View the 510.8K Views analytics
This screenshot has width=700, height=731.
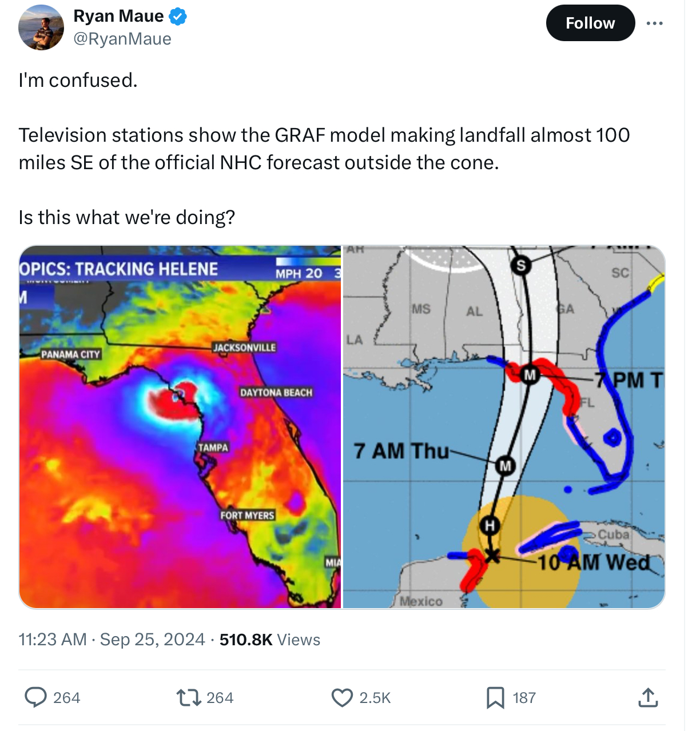(270, 639)
